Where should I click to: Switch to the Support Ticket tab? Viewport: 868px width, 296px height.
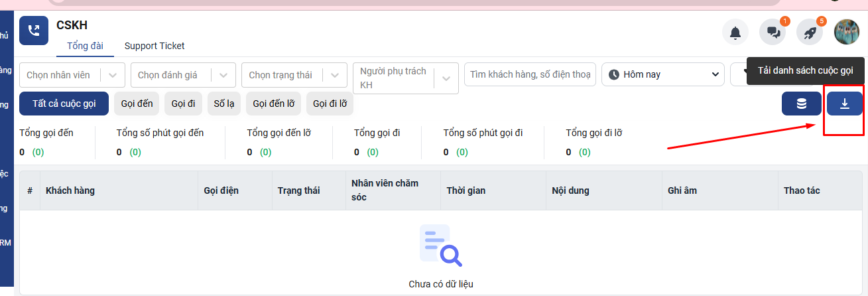pos(155,46)
